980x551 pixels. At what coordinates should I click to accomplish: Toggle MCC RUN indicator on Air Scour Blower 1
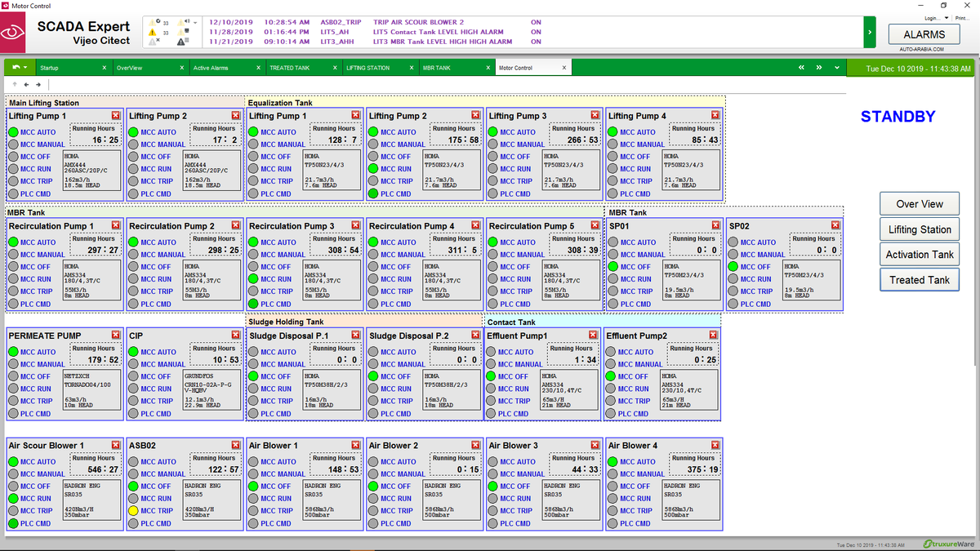(x=14, y=498)
